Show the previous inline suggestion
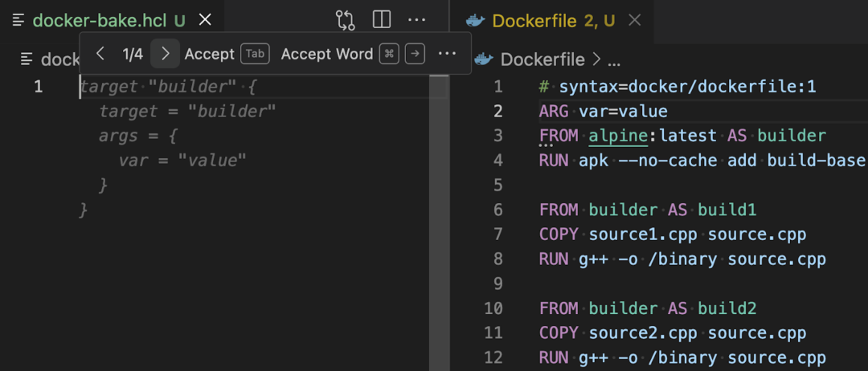 (x=100, y=54)
